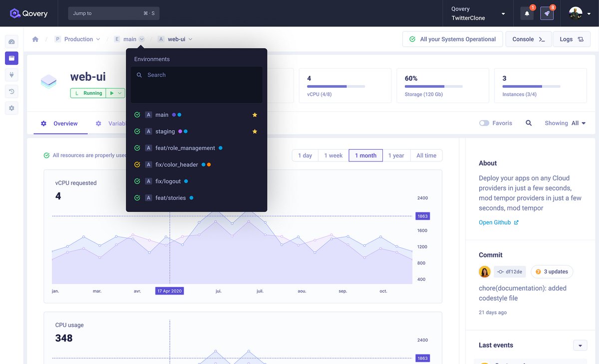This screenshot has width=599, height=364.
Task: Open the notifications bell icon
Action: tap(527, 13)
